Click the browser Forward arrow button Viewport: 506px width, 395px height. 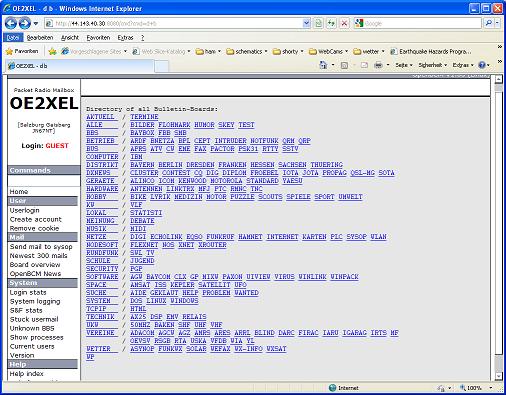coord(25,23)
